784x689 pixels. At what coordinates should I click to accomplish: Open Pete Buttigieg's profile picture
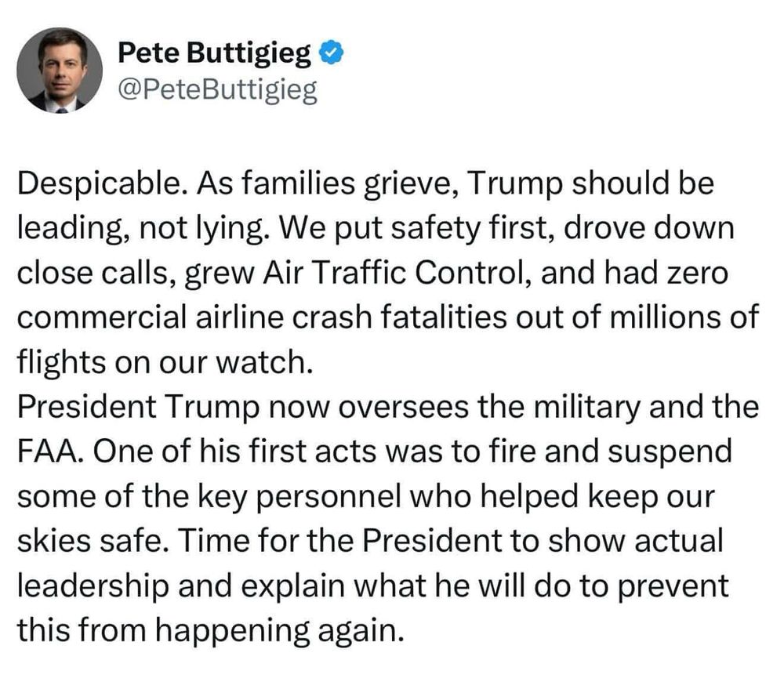(x=60, y=71)
